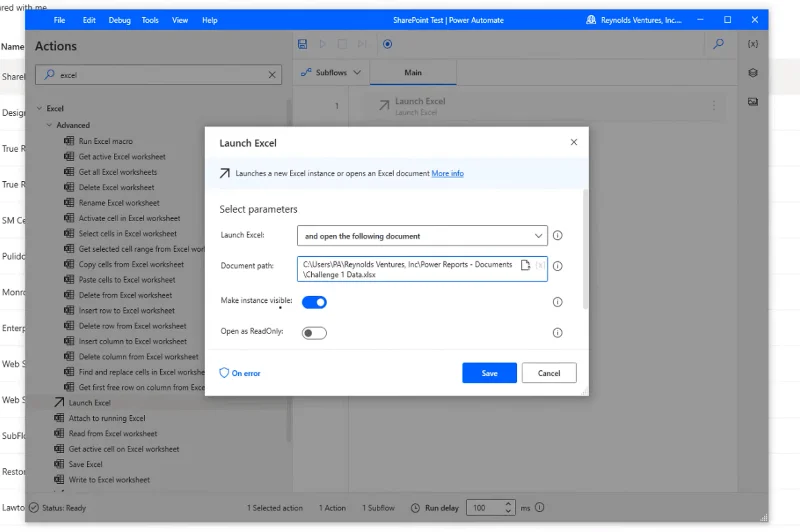The height and width of the screenshot is (532, 800).
Task: Insert variable {x} icon in Document path
Action: click(540, 265)
